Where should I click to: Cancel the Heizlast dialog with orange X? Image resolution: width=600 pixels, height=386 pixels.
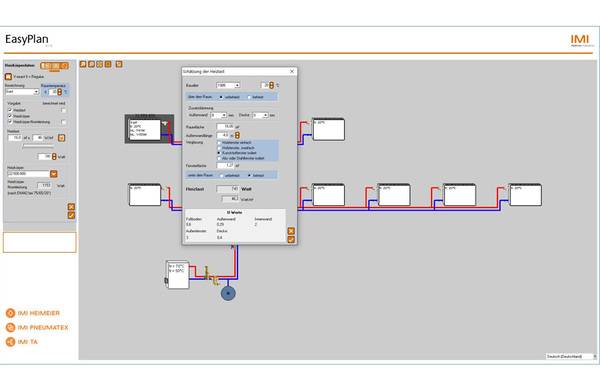click(x=291, y=231)
